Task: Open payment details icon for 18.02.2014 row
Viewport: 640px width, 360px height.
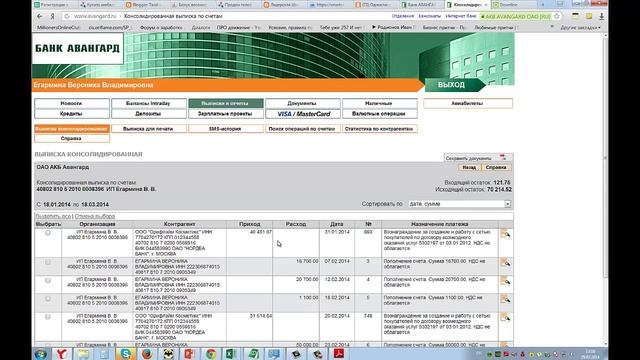Action: (505, 299)
